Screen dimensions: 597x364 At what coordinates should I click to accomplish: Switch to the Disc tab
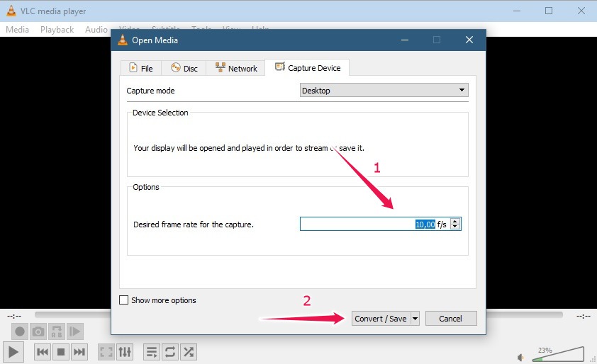tap(184, 68)
